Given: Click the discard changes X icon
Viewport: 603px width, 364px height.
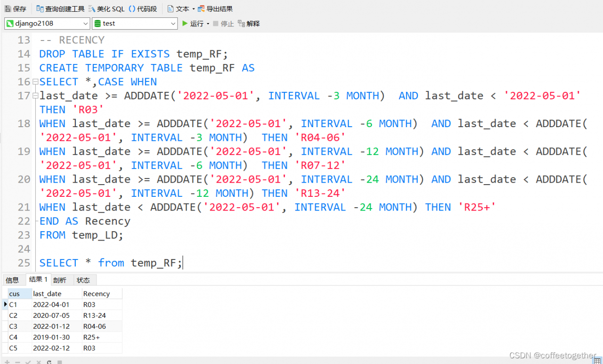Looking at the screenshot, I should click(38, 362).
